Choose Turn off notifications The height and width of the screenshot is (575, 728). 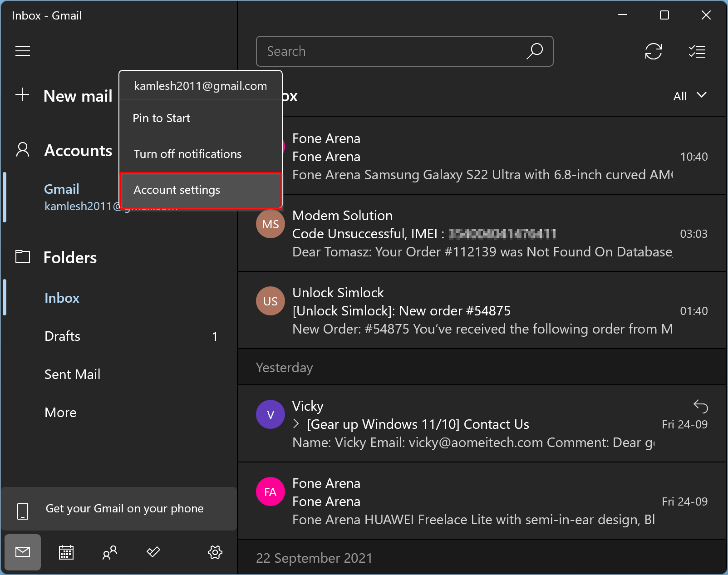[201, 154]
